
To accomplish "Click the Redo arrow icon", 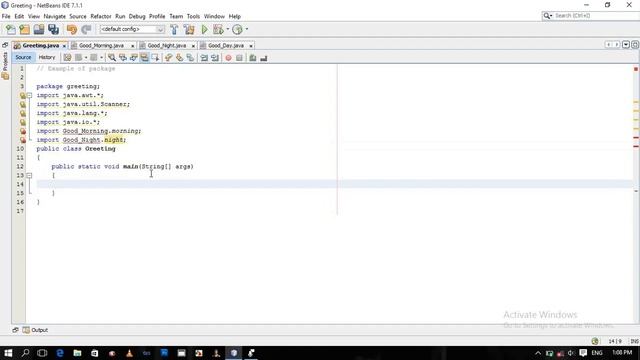I will pyautogui.click(x=86, y=29).
